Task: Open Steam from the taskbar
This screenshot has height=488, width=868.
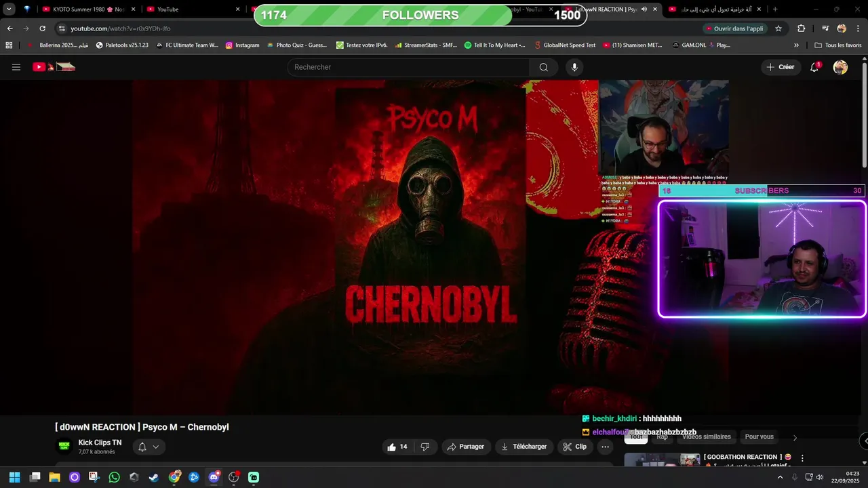Action: [154, 477]
